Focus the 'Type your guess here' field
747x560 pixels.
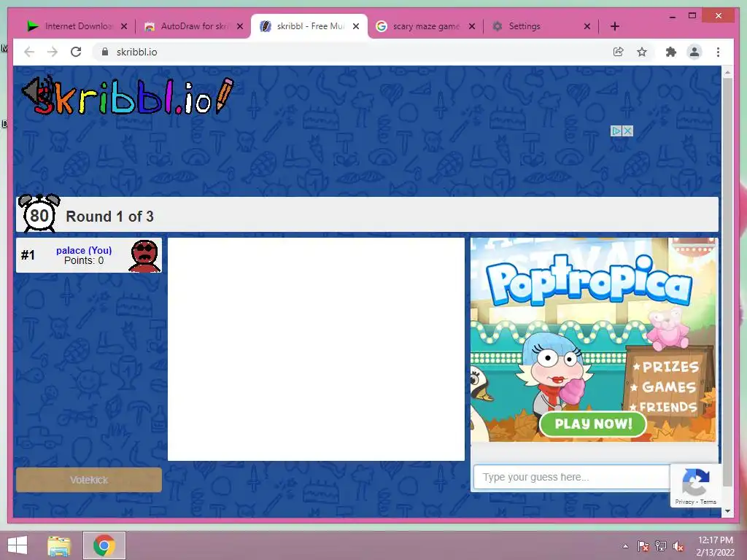[x=572, y=477]
